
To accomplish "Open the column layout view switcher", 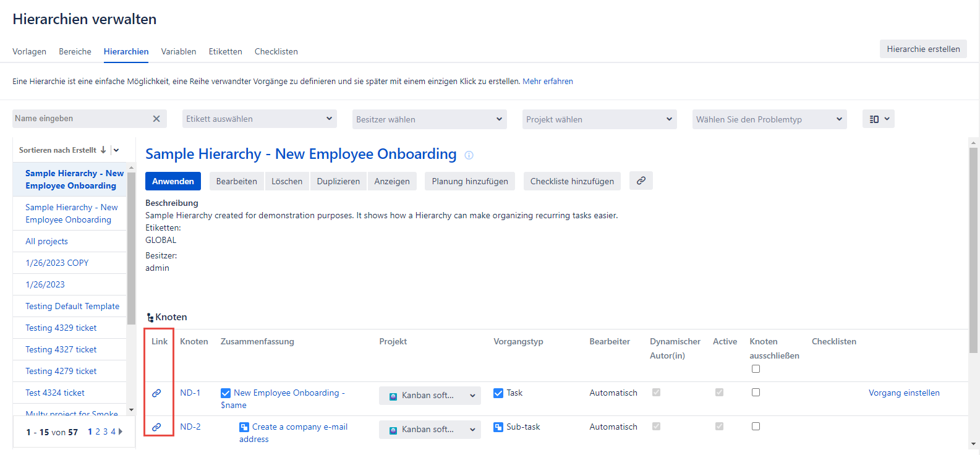I will point(878,119).
